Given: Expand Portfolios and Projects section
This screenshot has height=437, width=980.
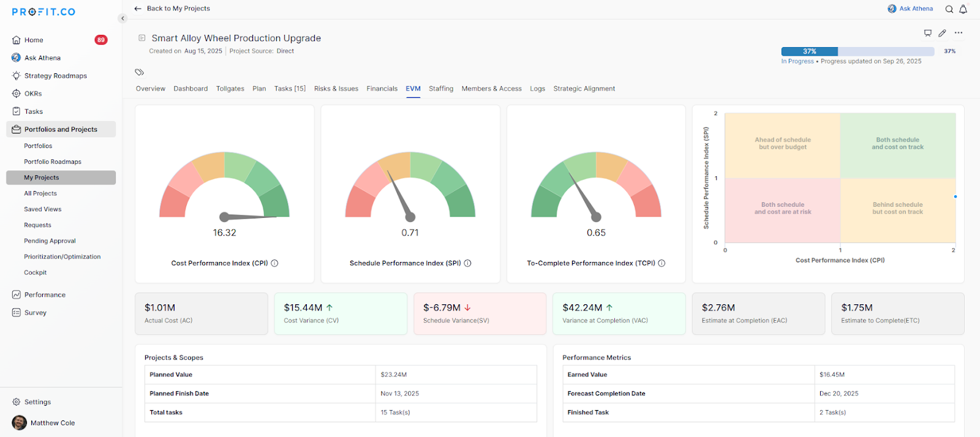Looking at the screenshot, I should (61, 129).
